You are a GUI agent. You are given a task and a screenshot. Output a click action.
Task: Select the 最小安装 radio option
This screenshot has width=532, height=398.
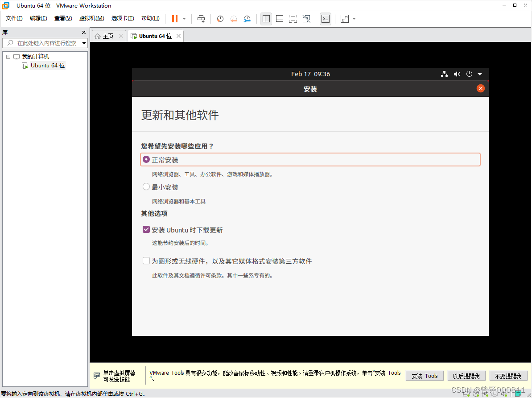point(146,187)
